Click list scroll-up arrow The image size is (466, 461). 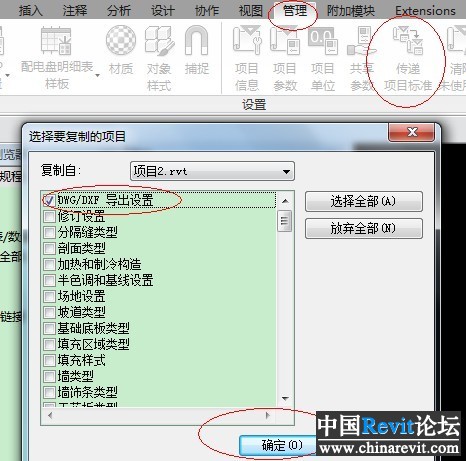tap(285, 201)
